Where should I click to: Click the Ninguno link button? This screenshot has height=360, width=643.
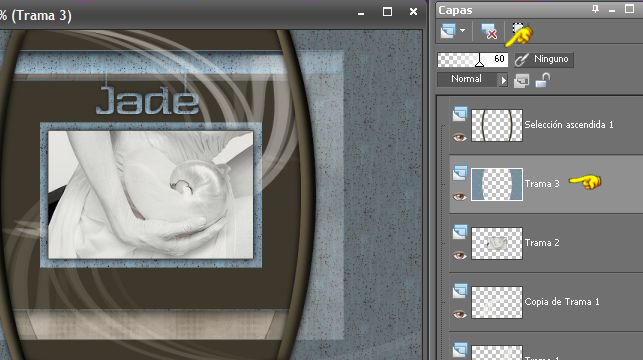click(x=544, y=59)
